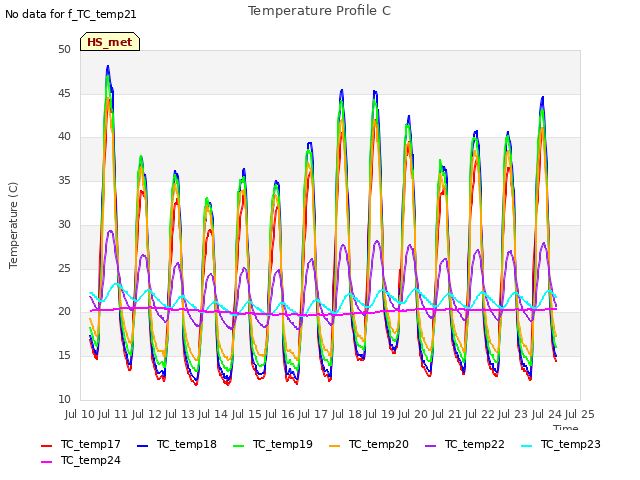The height and width of the screenshot is (480, 640).
Task: Click the Temperature Profile C chart title
Action: tap(320, 11)
